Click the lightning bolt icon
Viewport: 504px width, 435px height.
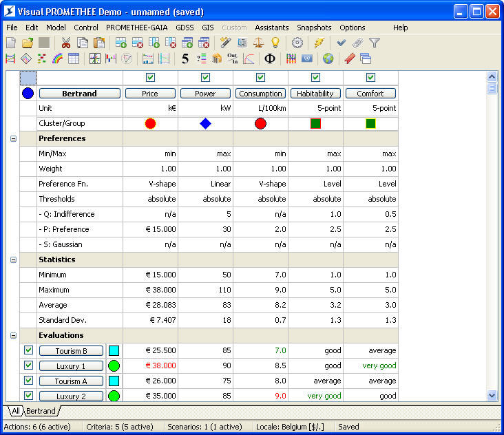[319, 43]
